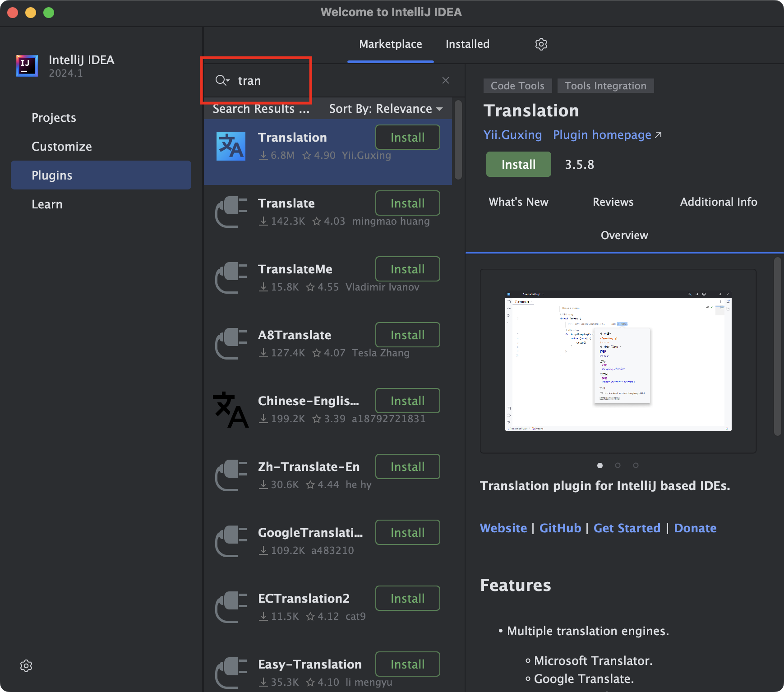Viewport: 784px width, 692px height.
Task: Click the Chinese-English plugin translate icon
Action: point(231,410)
